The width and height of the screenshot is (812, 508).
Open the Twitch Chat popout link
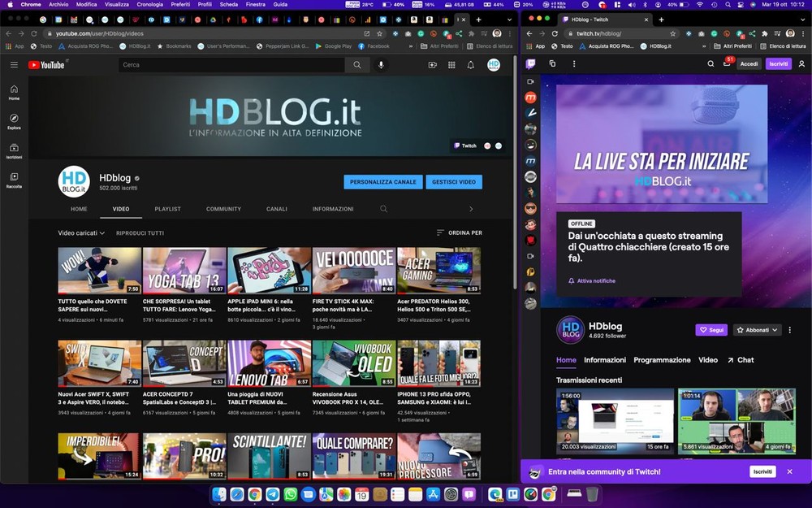(x=741, y=360)
